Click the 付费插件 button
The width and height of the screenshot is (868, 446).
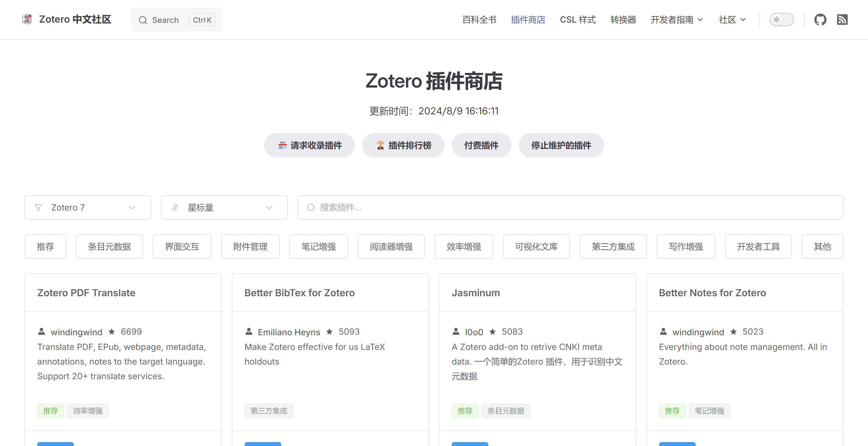coord(481,145)
